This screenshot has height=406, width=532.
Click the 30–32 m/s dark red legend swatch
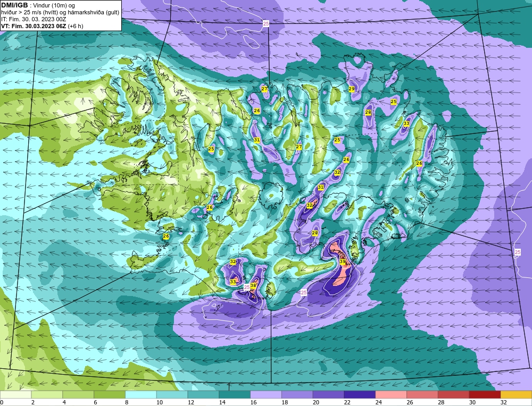485,395
